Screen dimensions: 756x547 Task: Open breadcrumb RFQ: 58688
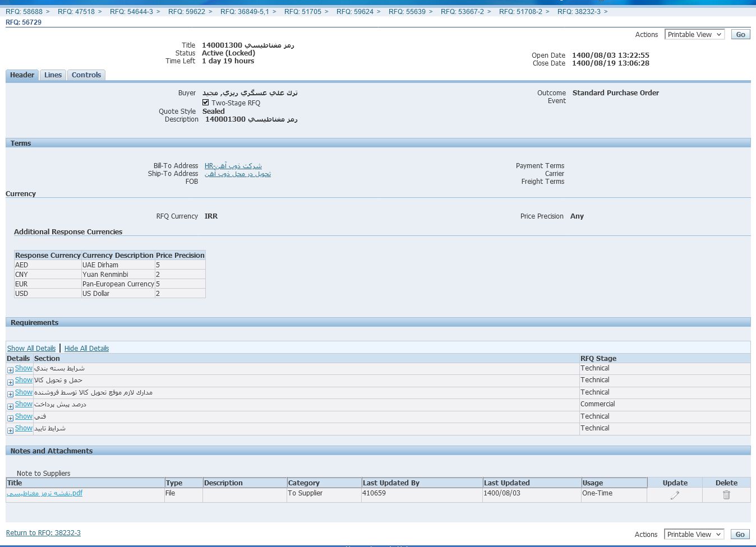tap(24, 12)
